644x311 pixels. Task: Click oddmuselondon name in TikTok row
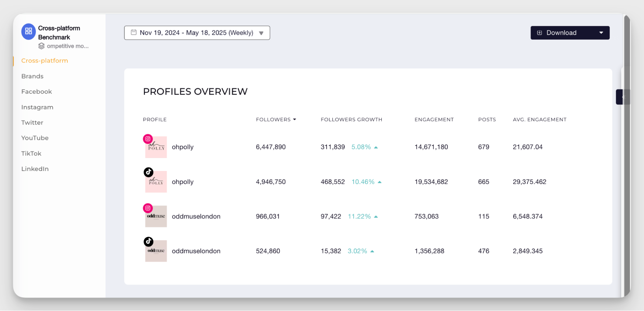point(196,251)
